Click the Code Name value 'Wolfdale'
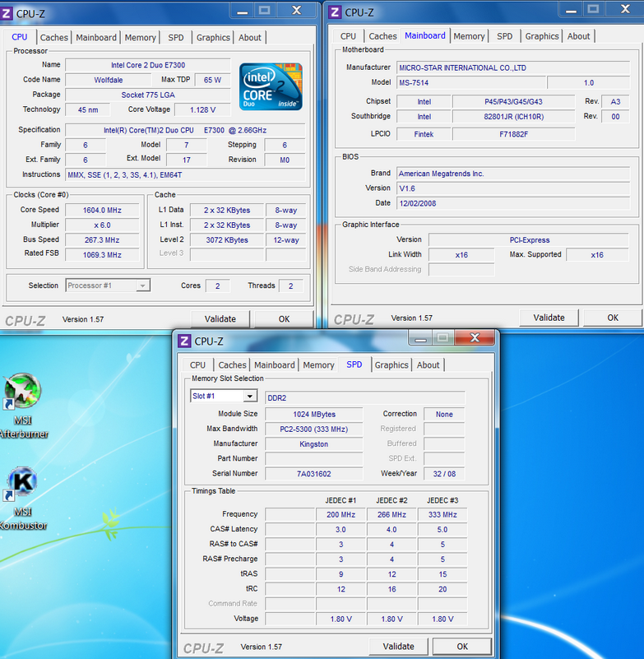Viewport: 644px width, 659px height. pyautogui.click(x=109, y=80)
